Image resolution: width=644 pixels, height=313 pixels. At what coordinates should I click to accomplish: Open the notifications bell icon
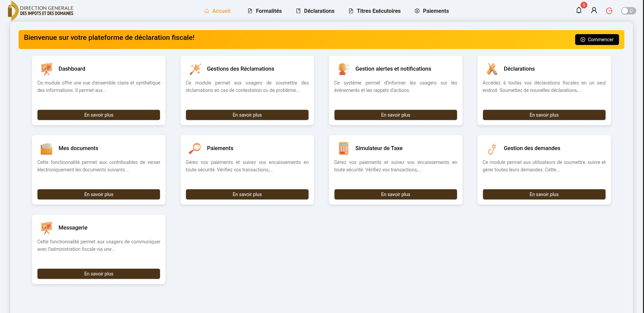tap(579, 10)
